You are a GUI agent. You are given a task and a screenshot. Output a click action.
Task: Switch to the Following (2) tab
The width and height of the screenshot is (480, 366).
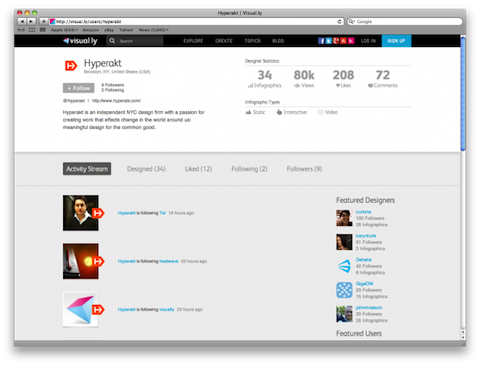249,169
